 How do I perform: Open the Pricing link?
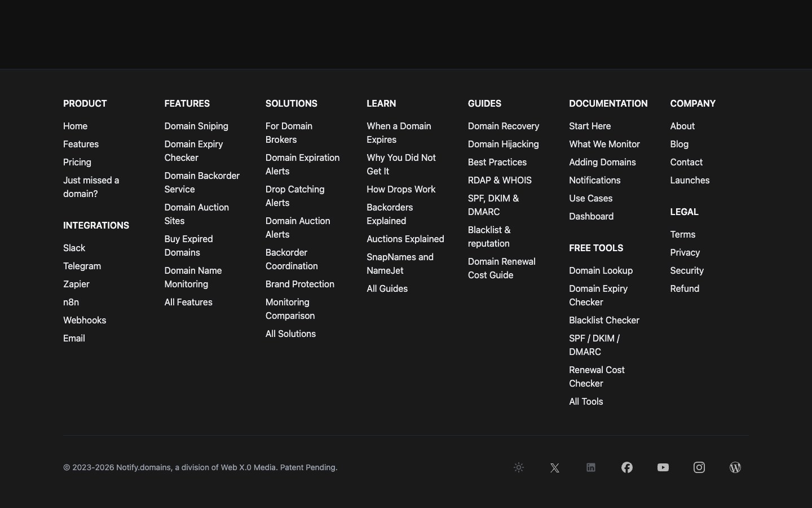click(77, 162)
